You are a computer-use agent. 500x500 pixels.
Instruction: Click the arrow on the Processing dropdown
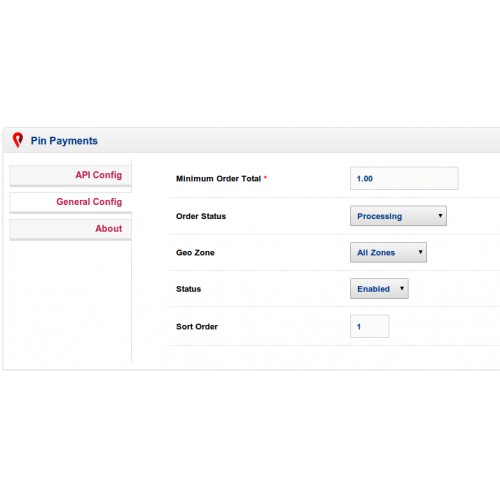click(440, 216)
